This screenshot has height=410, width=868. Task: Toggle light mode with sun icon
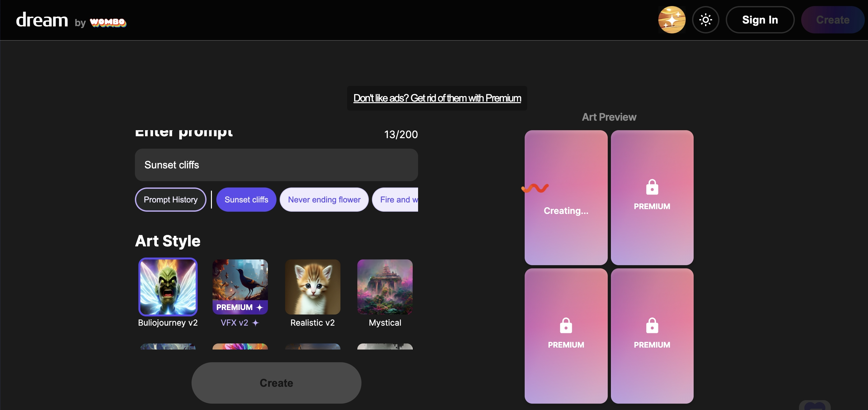(705, 20)
